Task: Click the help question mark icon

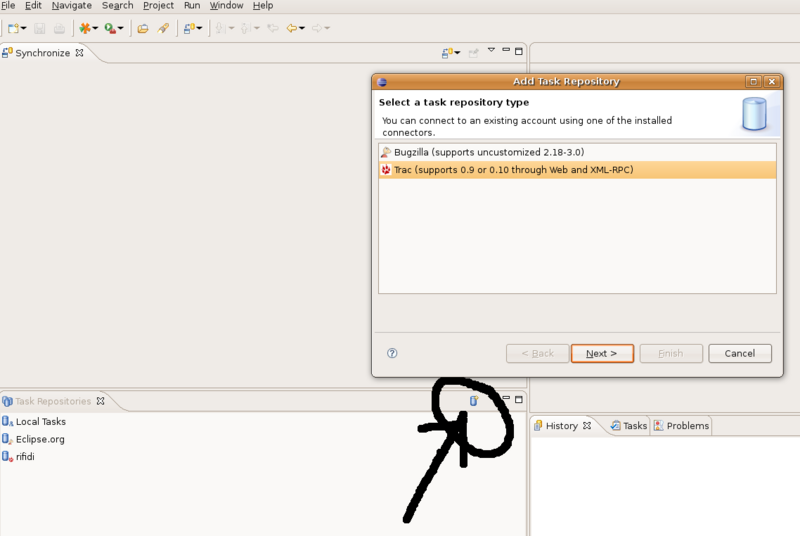Action: (x=392, y=353)
